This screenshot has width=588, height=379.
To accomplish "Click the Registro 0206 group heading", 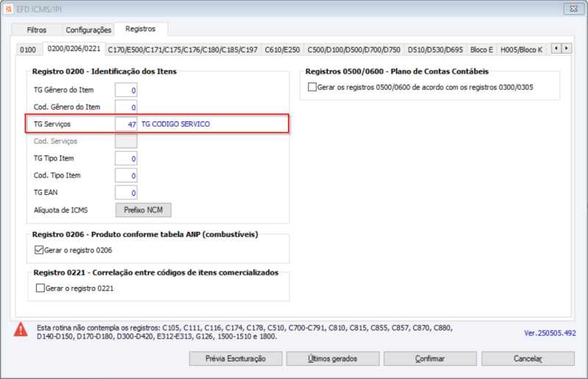I will click(145, 234).
